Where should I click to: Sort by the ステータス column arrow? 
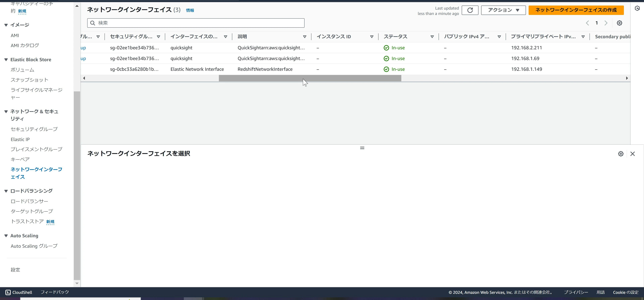coord(432,37)
